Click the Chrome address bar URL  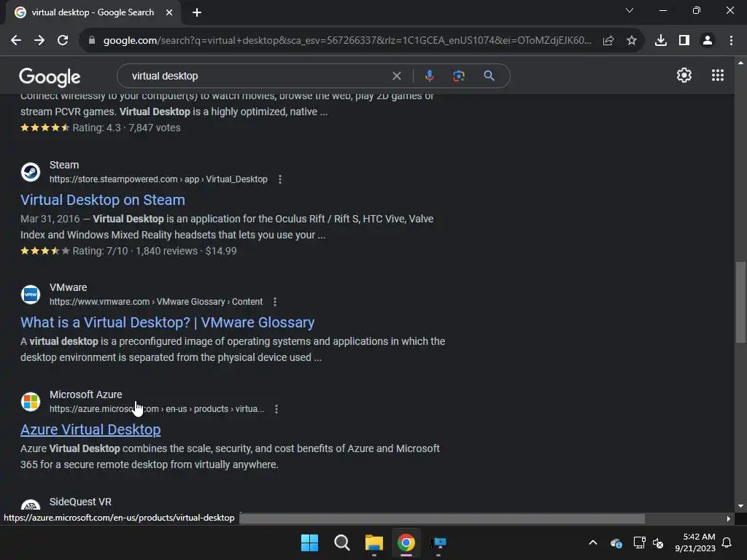(347, 41)
